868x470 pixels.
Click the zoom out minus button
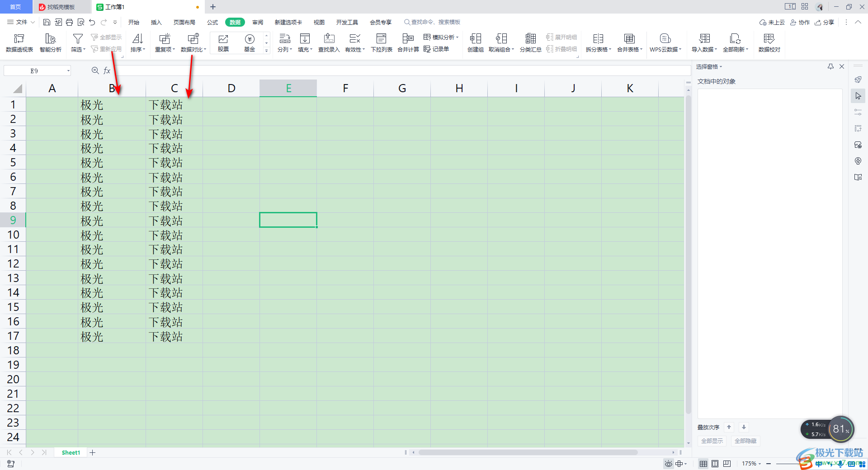(x=769, y=464)
